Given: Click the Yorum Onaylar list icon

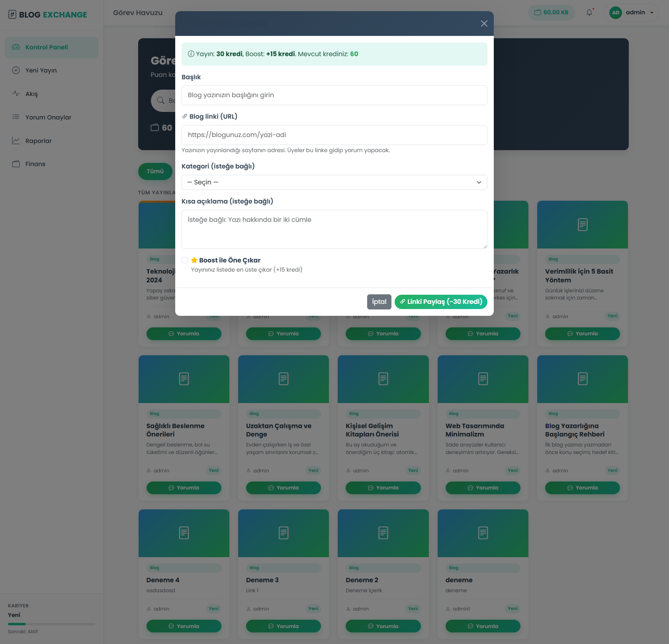Looking at the screenshot, I should pos(16,117).
